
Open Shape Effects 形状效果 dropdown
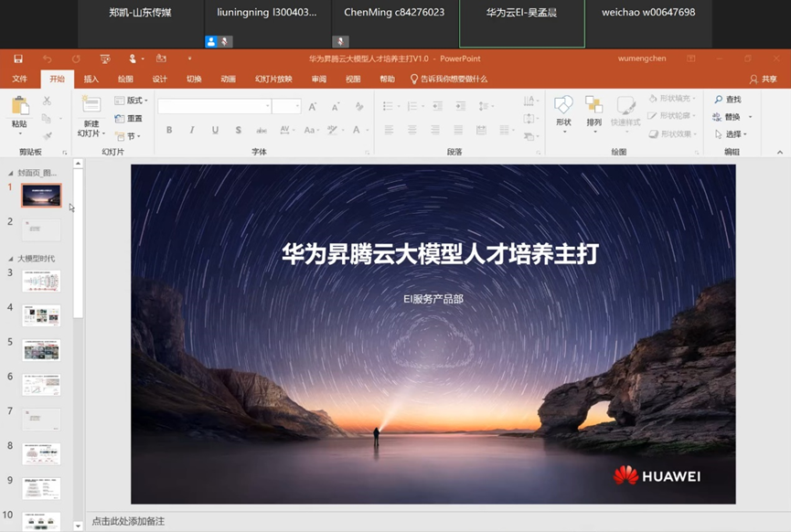[673, 134]
